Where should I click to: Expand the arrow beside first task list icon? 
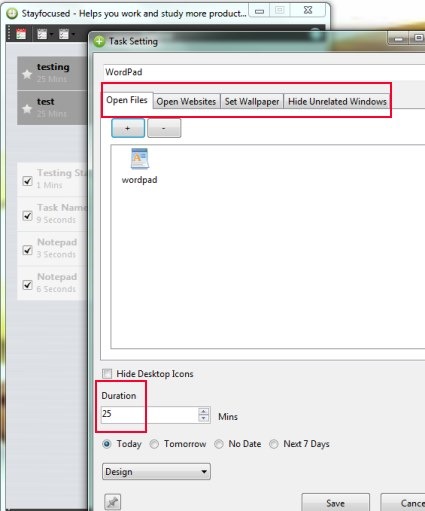tap(51, 34)
